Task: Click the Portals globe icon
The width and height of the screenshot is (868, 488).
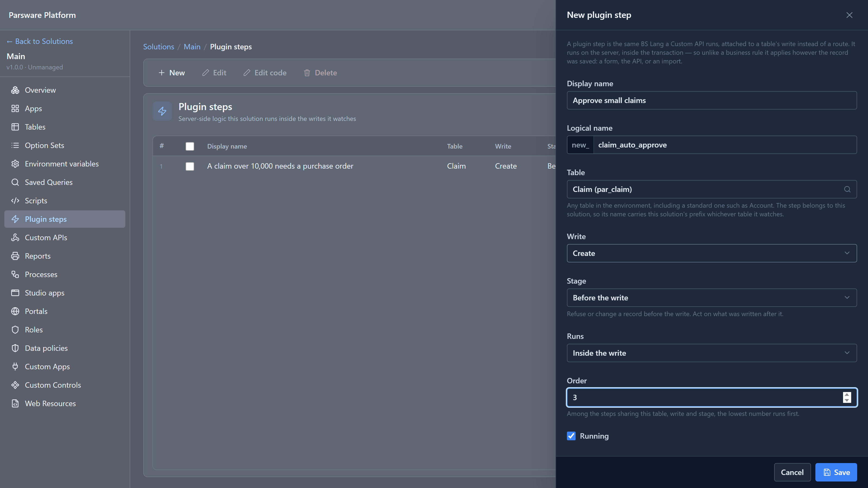Action: [x=15, y=312]
